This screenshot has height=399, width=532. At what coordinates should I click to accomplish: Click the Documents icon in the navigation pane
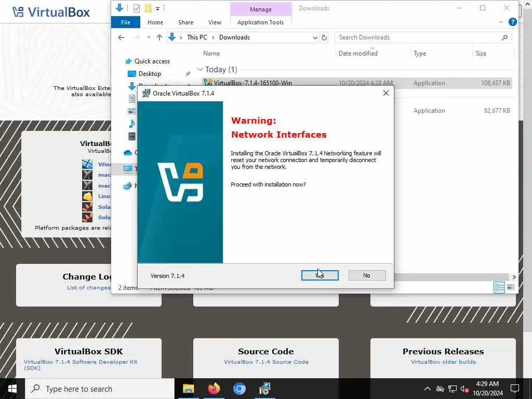132,99
